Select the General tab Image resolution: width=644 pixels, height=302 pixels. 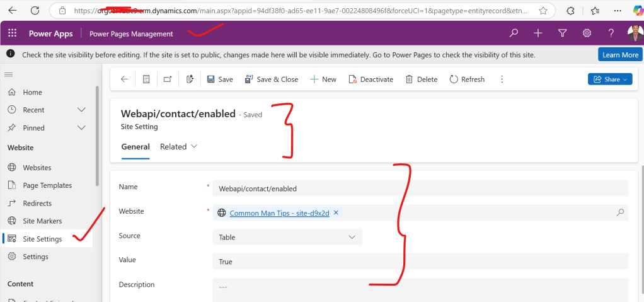[x=135, y=147]
